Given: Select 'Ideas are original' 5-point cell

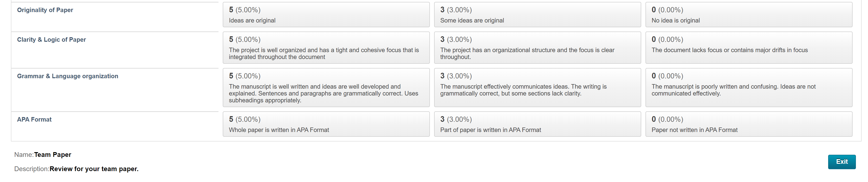Looking at the screenshot, I should (326, 15).
